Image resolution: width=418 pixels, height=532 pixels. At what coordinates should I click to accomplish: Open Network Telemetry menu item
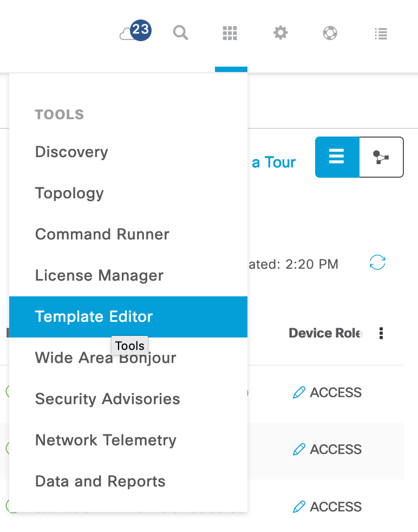tap(128, 440)
